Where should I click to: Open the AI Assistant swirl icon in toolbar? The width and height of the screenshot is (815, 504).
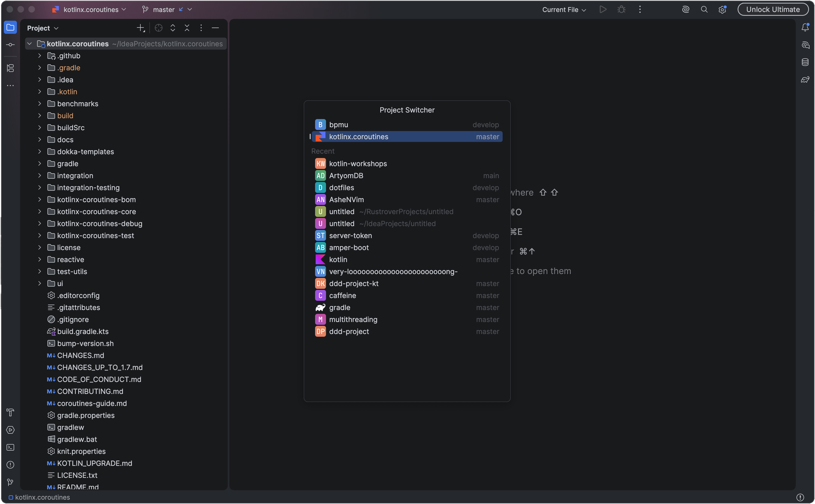686,9
